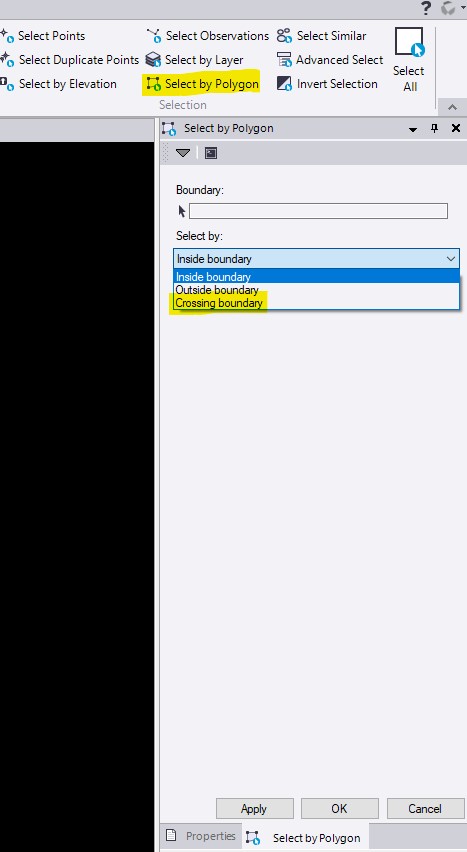Launch Select by Polygon command

point(202,84)
